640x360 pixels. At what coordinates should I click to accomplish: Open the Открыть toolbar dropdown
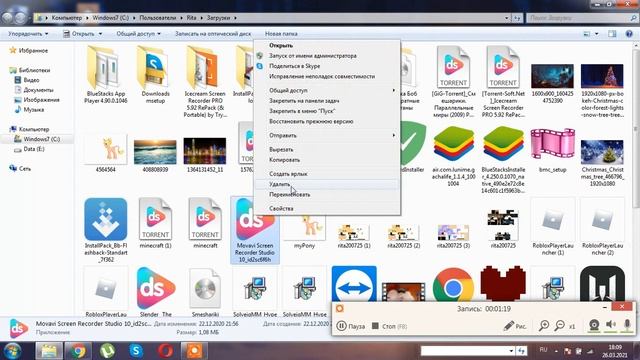tap(83, 34)
